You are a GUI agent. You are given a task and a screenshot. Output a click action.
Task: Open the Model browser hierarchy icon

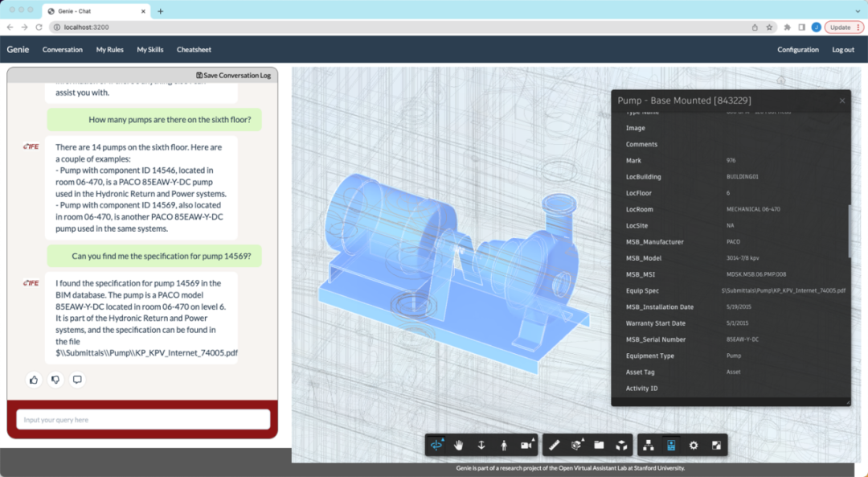pyautogui.click(x=649, y=445)
